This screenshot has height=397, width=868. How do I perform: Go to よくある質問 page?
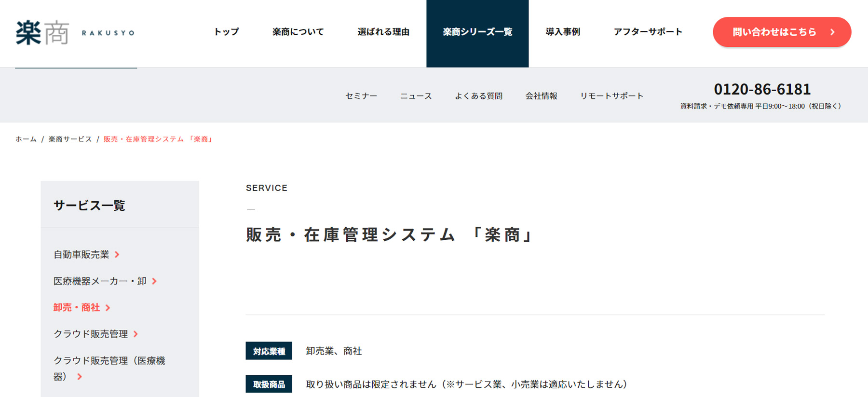pos(478,96)
